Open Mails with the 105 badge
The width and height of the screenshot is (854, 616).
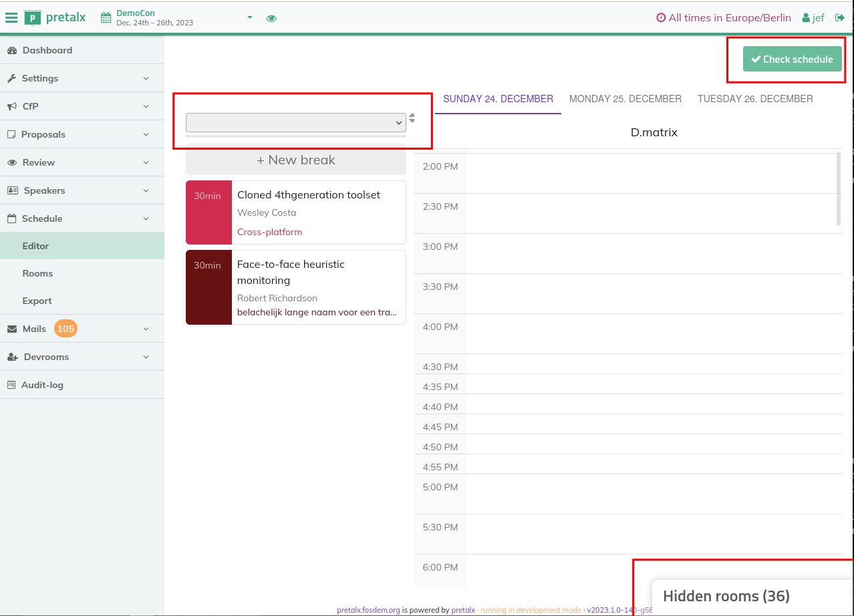(35, 329)
